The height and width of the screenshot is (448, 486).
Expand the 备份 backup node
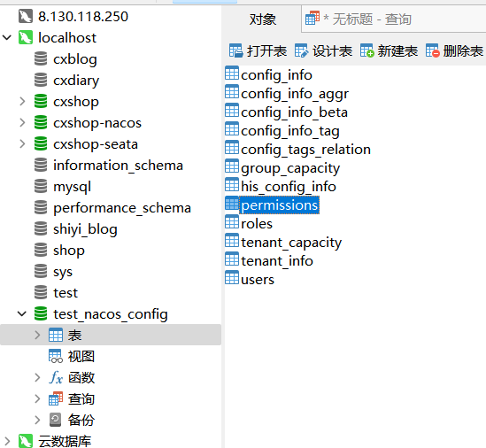click(x=37, y=420)
